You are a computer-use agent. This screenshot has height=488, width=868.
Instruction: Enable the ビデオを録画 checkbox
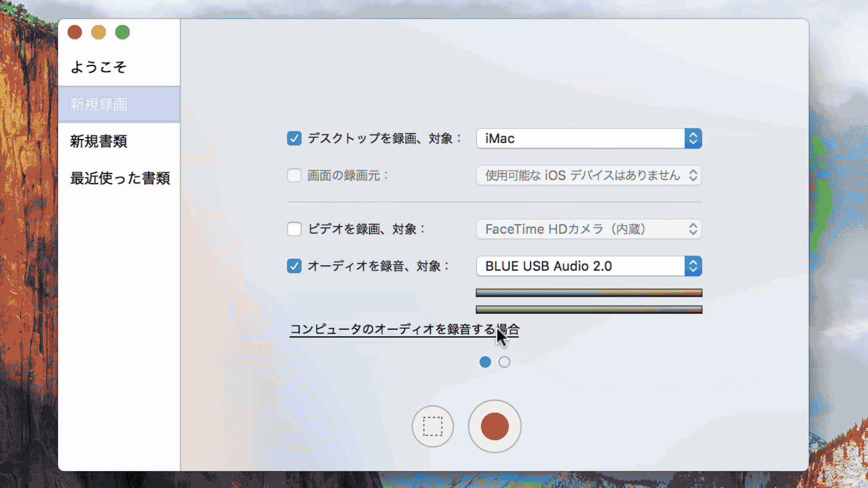[x=294, y=229]
